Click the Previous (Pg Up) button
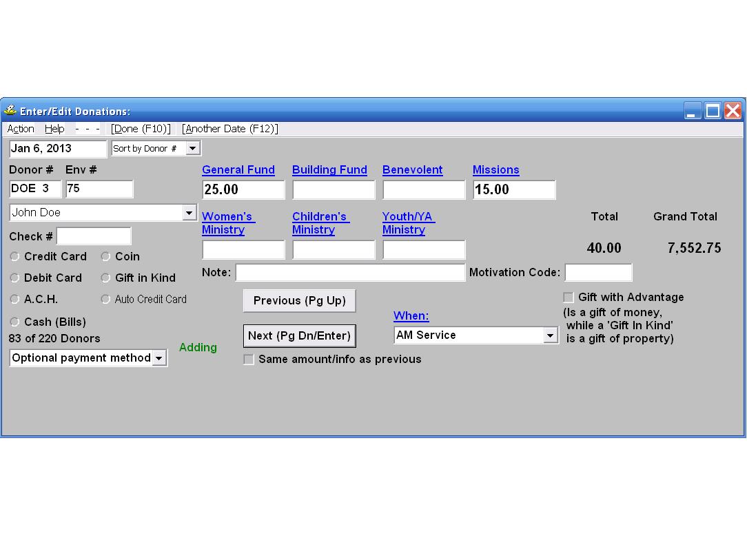The image size is (747, 560). (x=299, y=300)
